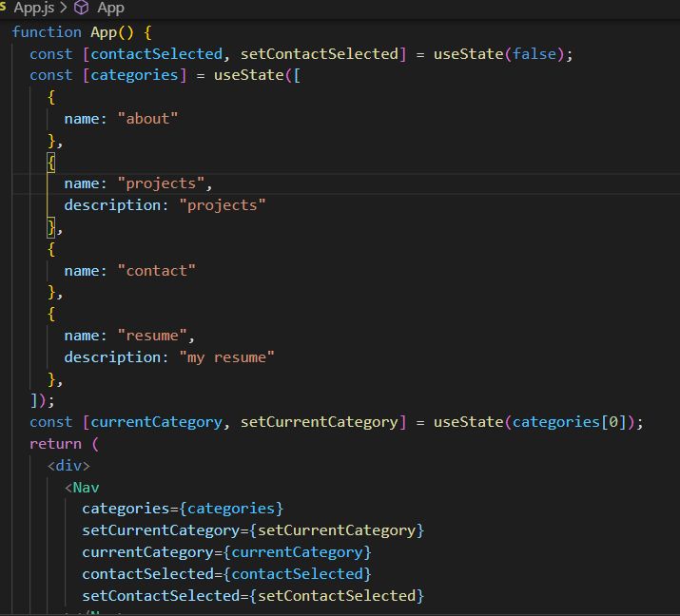The width and height of the screenshot is (680, 616).
Task: Click the highlighted opening brace above projects
Action: coord(51,163)
